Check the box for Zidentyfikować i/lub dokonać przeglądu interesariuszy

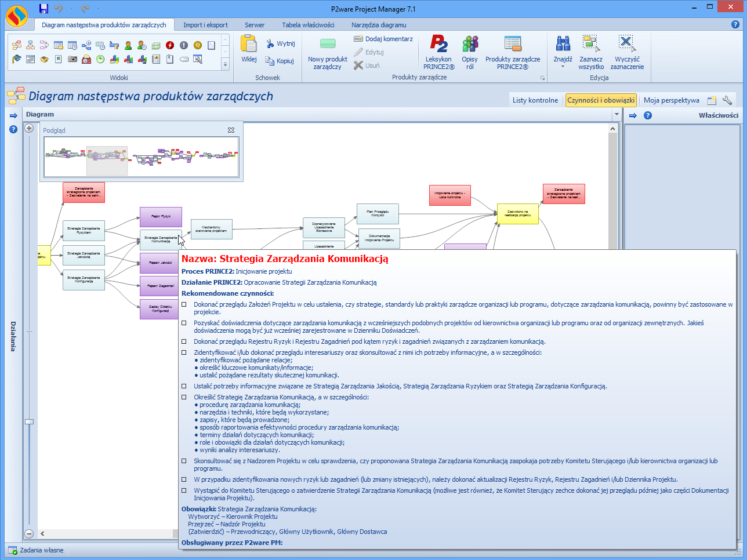point(184,352)
